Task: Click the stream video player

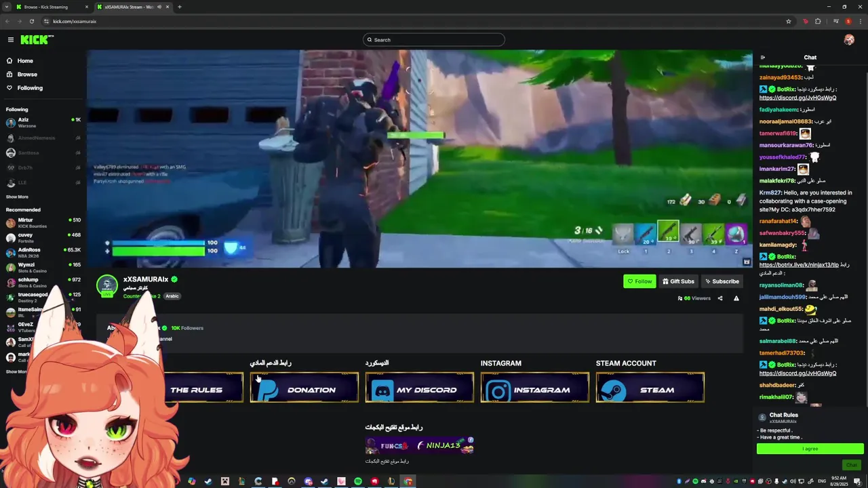Action: coord(419,159)
